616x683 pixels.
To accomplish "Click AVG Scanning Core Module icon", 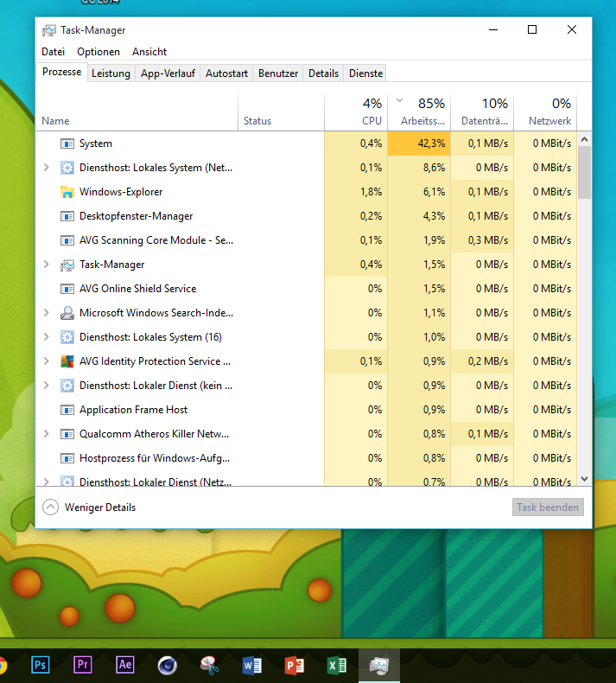I will pyautogui.click(x=67, y=240).
